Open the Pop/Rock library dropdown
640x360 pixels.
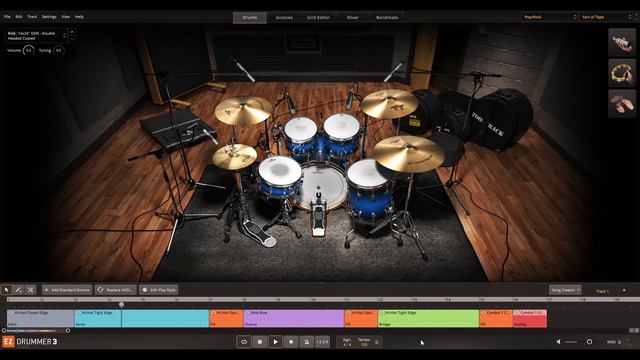(x=549, y=17)
